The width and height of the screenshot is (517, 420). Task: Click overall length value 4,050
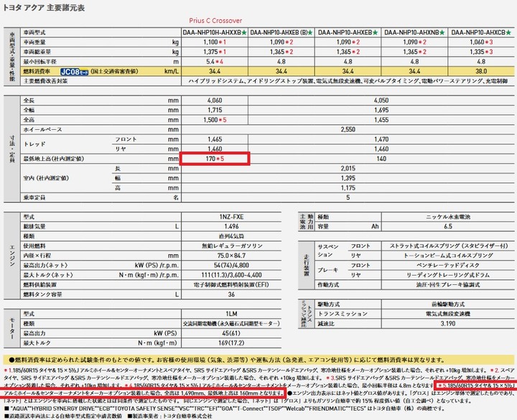point(381,101)
